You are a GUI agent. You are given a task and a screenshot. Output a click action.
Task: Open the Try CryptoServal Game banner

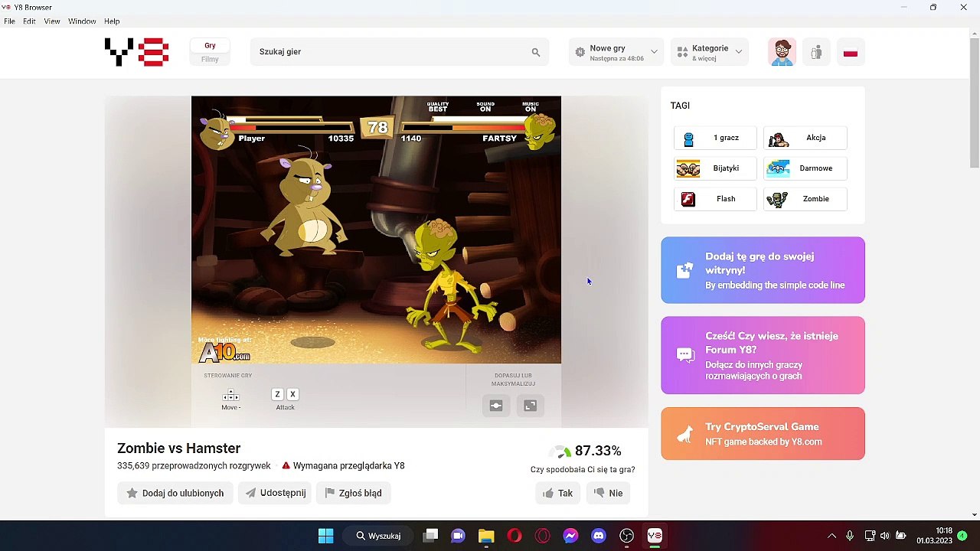[763, 434]
